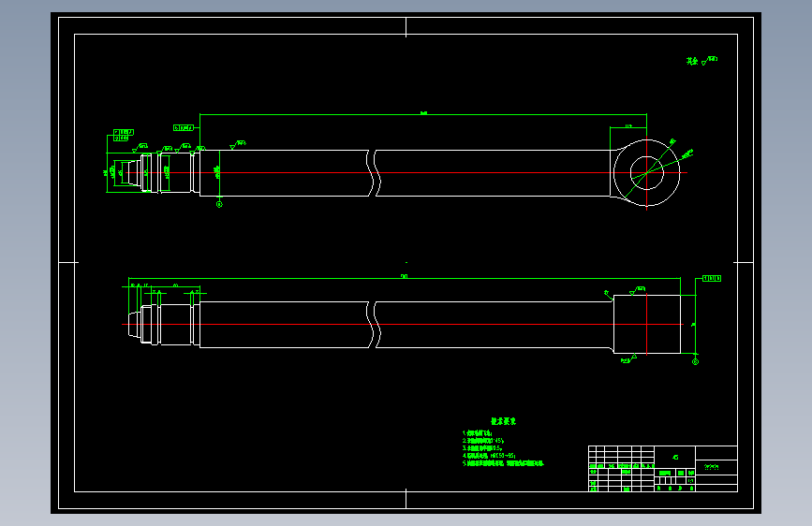The width and height of the screenshot is (812, 526).
Task: Click the roughness symbol on the upper main shaft
Action: (238, 144)
